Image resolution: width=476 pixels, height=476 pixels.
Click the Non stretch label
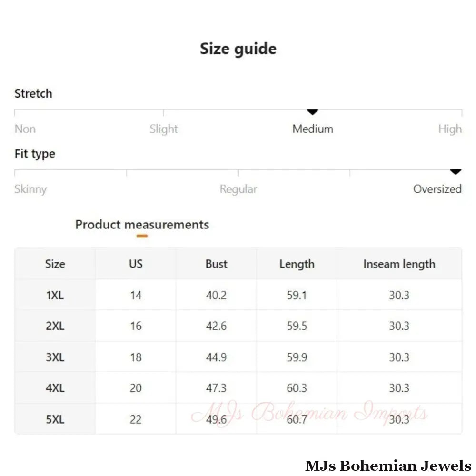click(25, 129)
